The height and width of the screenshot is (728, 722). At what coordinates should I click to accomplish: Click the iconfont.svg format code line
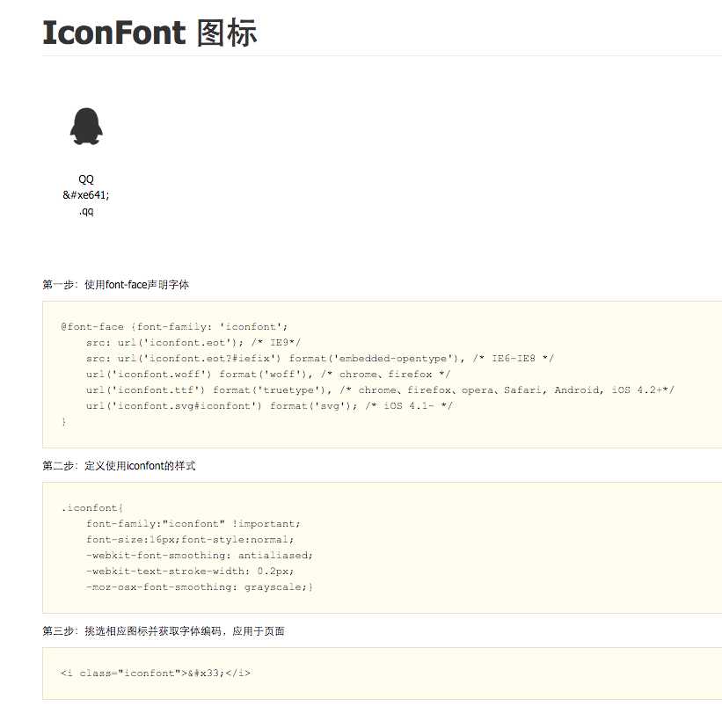(x=269, y=406)
